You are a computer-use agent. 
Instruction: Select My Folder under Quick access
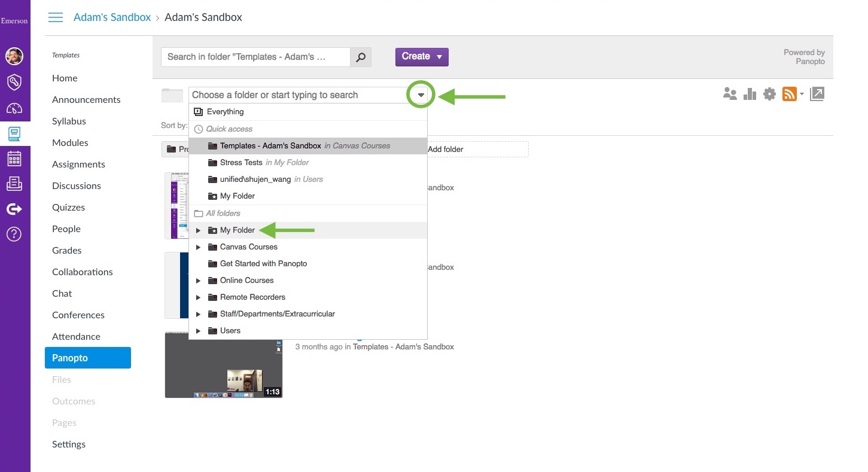coord(308,196)
